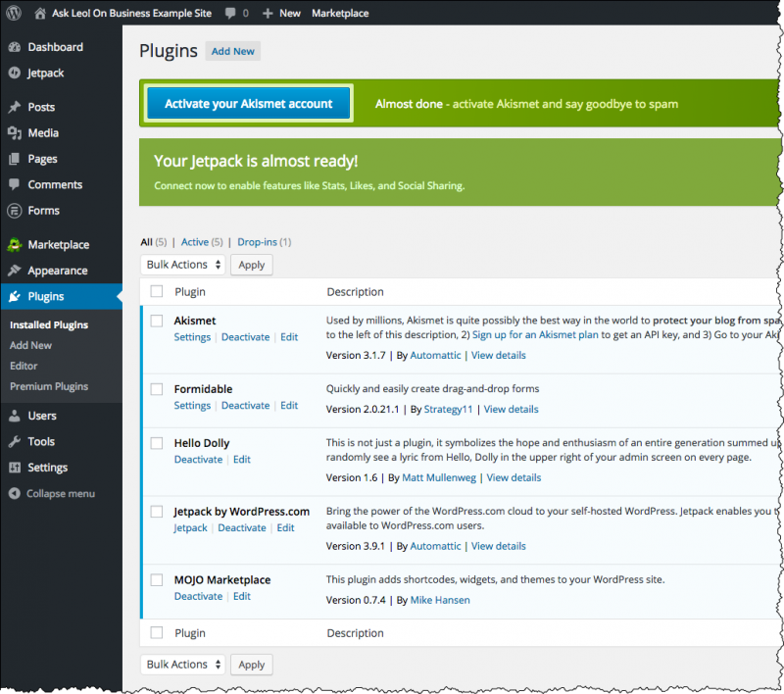Click the Media icon in sidebar
784x694 pixels.
click(15, 133)
